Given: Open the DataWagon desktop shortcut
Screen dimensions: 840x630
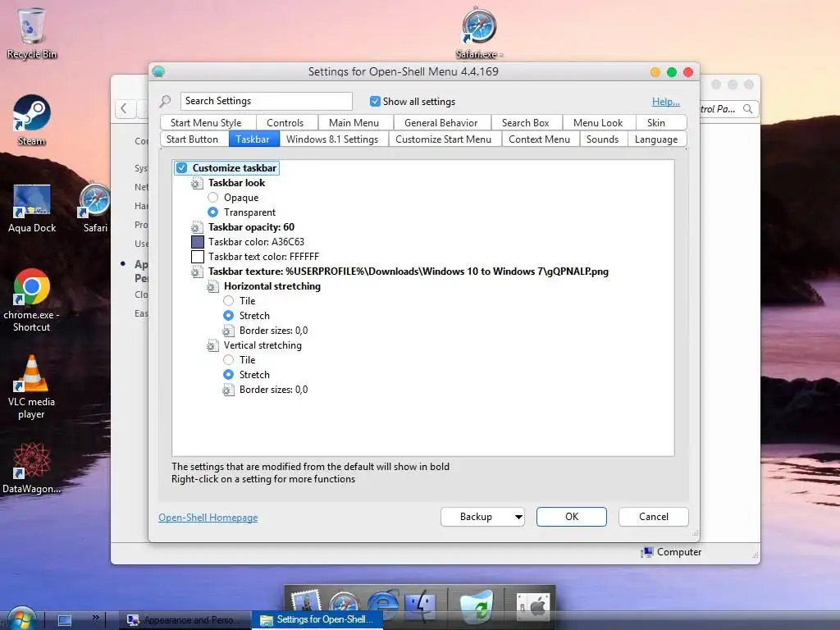Looking at the screenshot, I should pos(31,468).
